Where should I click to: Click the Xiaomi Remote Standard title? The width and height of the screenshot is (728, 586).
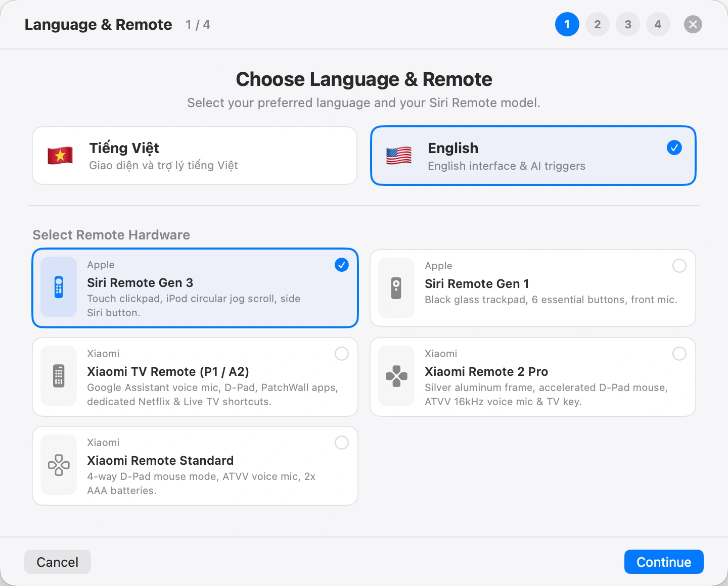click(x=160, y=461)
